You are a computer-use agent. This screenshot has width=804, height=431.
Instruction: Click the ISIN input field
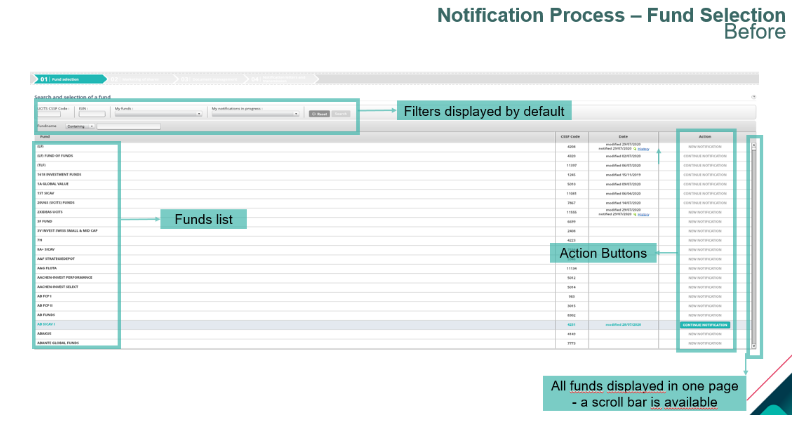point(93,114)
